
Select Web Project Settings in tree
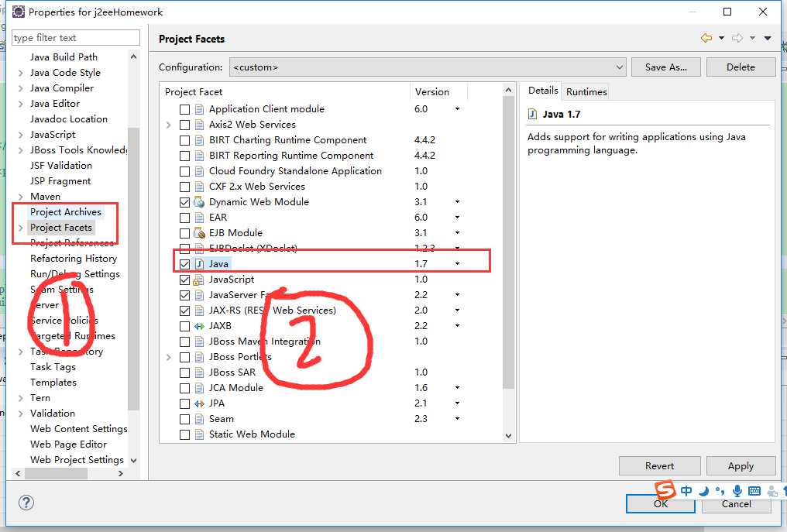77,460
